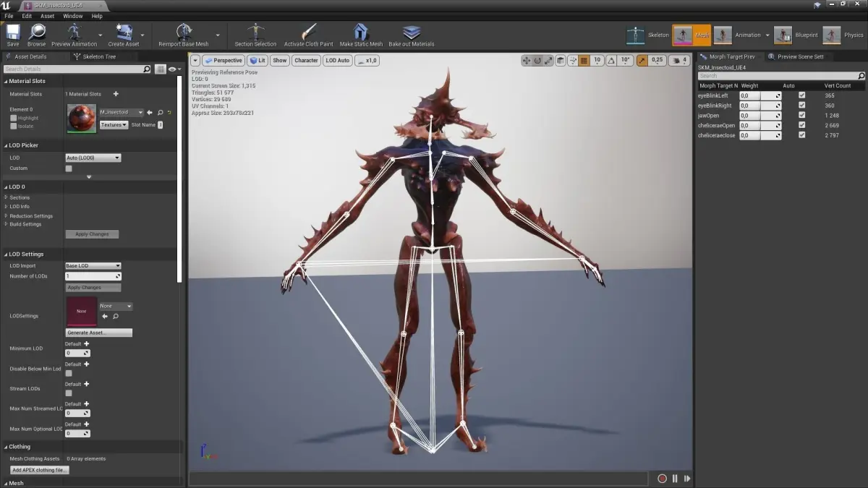Screen dimensions: 868x488
Task: Toggle the Stream LODs checkbox
Action: (69, 393)
